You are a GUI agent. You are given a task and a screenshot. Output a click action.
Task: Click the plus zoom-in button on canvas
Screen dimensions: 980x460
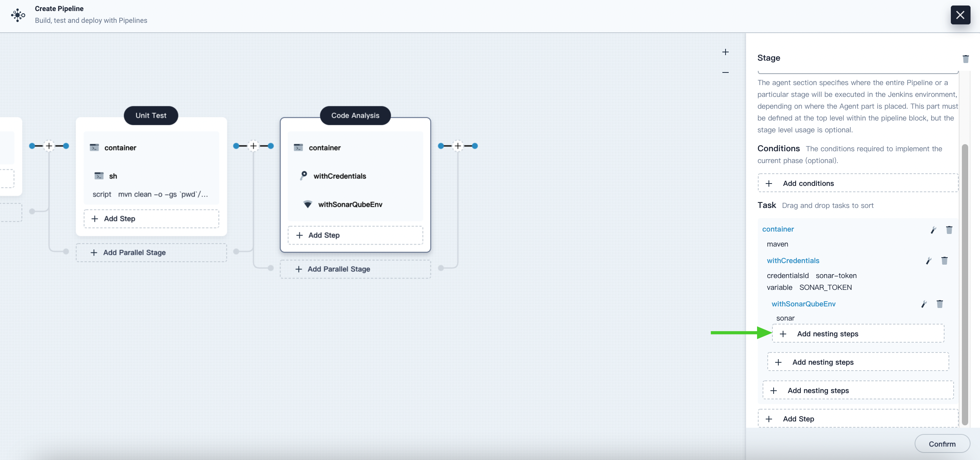point(725,51)
